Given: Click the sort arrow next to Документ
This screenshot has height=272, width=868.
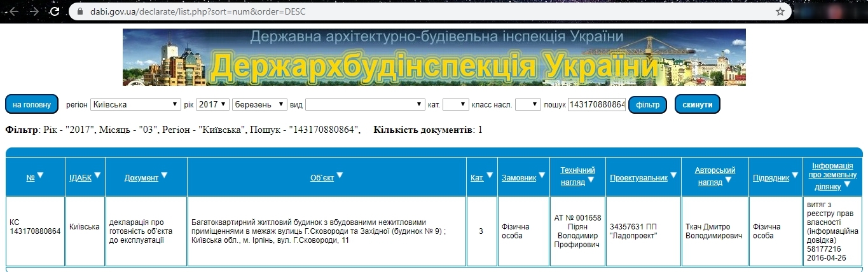Looking at the screenshot, I should click(164, 175).
